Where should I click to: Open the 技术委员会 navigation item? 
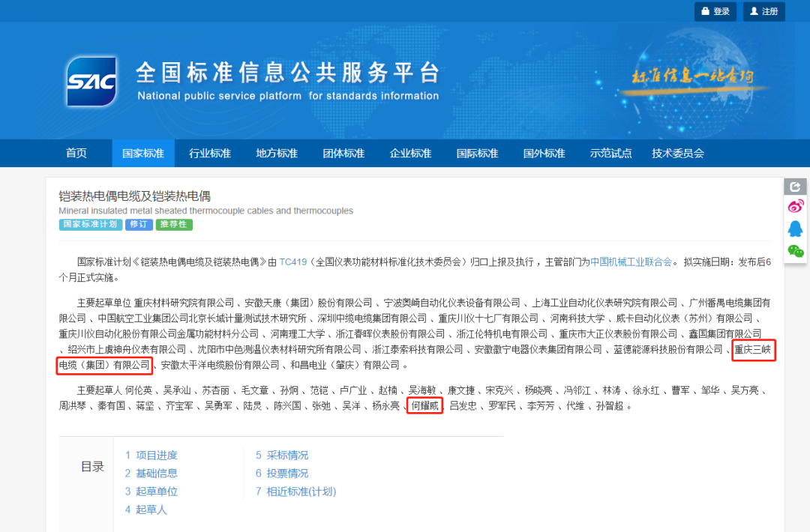click(x=678, y=154)
